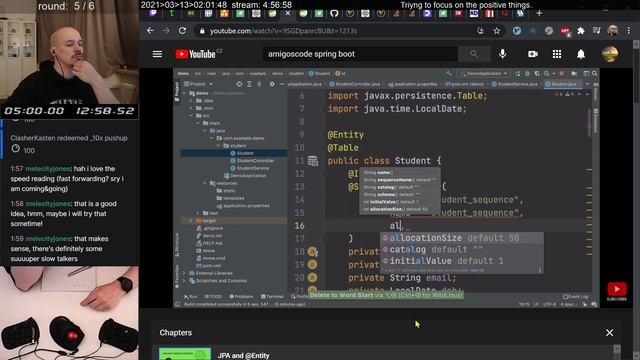Viewport: 640px width, 360px height.
Task: Click the table gutter icon beside line 11
Action: pyautogui.click(x=313, y=161)
